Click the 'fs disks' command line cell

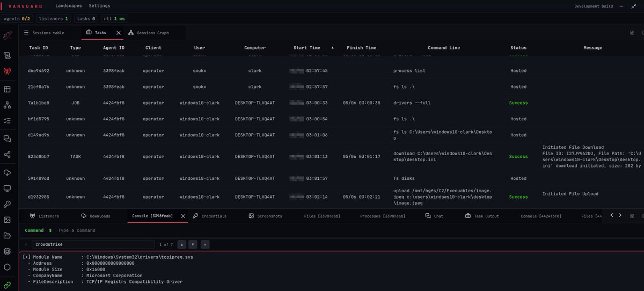coord(404,178)
